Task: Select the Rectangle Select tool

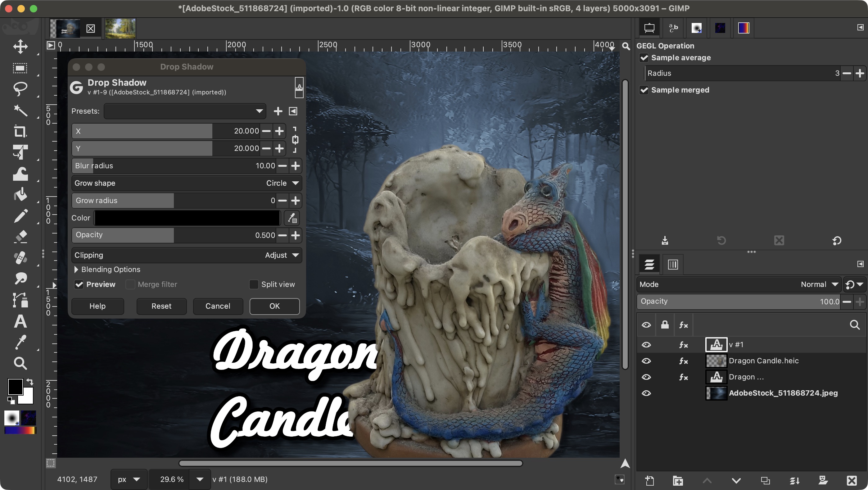Action: point(20,68)
